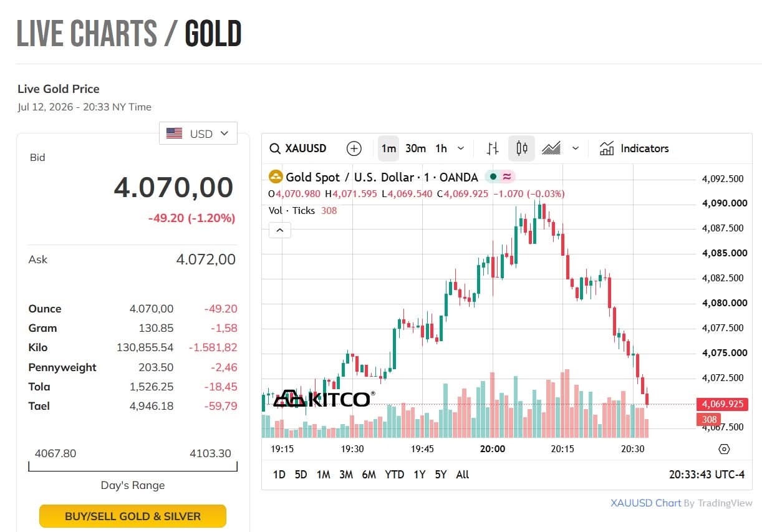Select the 5D date range

tap(301, 475)
